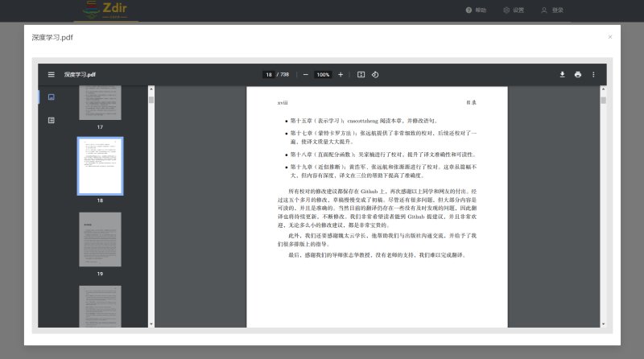Toggle the PDF sidebar hamburger menu

[x=52, y=74]
